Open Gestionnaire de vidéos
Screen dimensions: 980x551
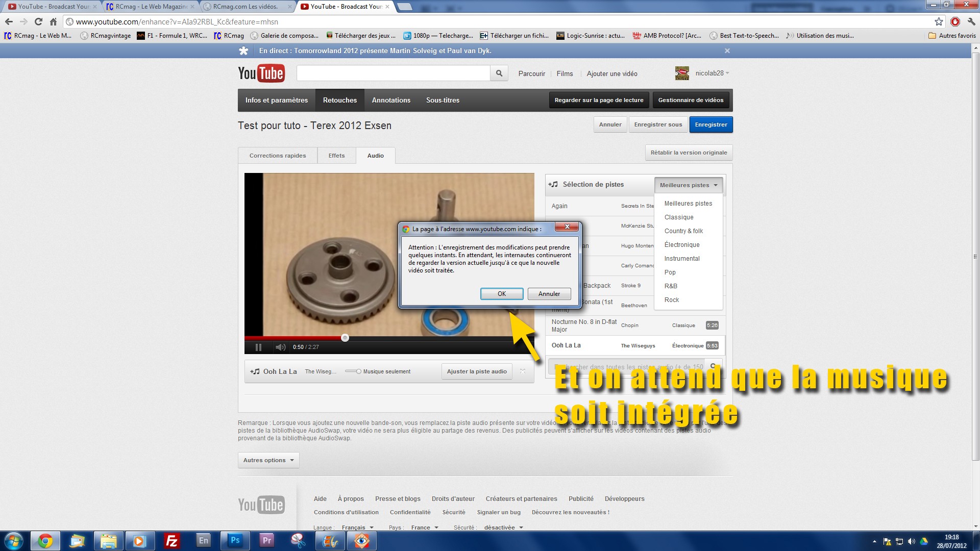(x=691, y=101)
